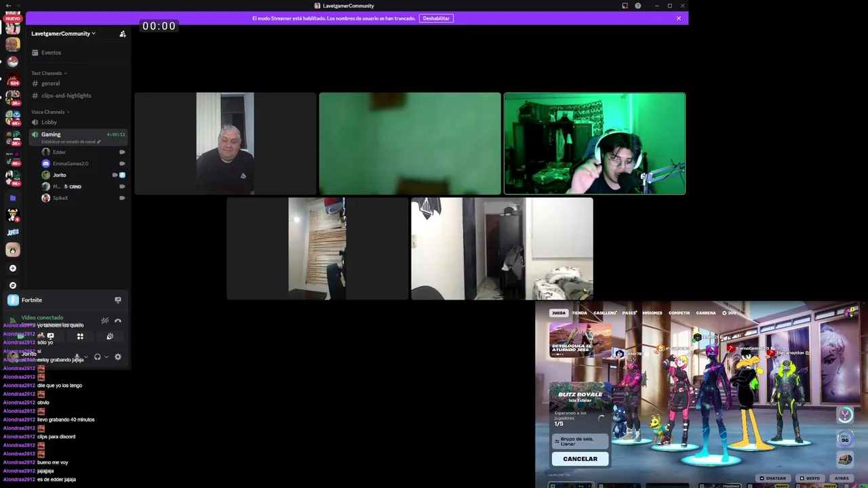
Task: Click the CANCELAR button in Fortnite
Action: pos(580,459)
